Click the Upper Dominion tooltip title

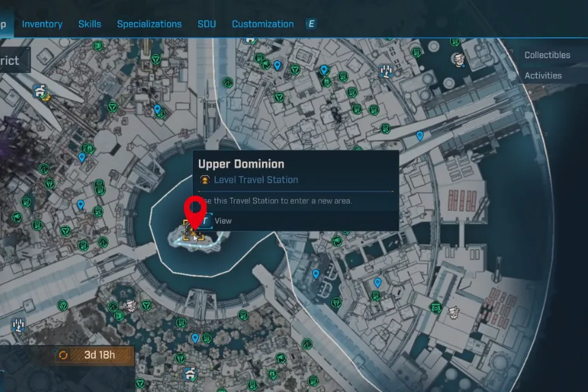pyautogui.click(x=241, y=164)
